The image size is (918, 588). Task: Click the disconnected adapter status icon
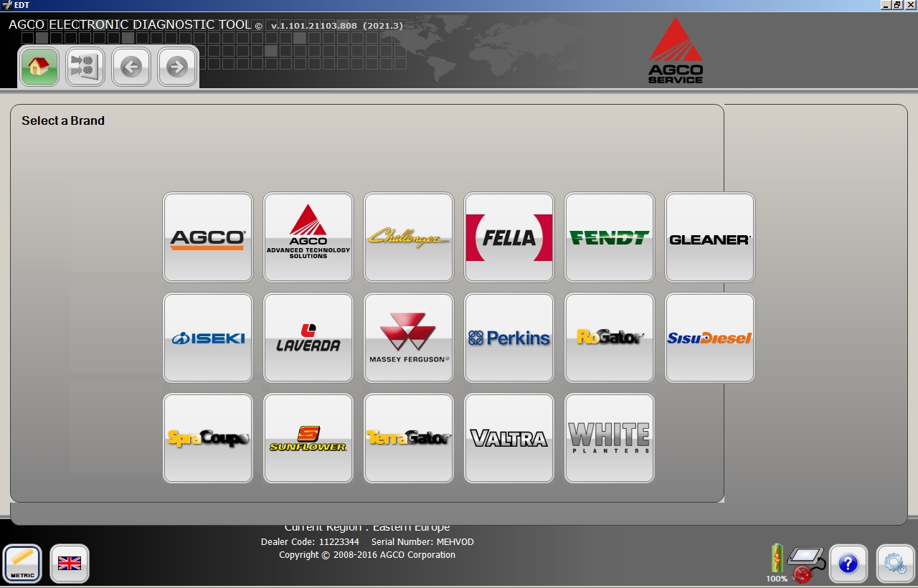[x=807, y=564]
